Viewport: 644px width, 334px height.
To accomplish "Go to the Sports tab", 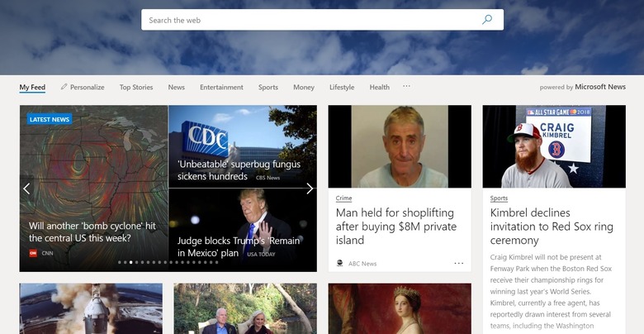I will [268, 87].
